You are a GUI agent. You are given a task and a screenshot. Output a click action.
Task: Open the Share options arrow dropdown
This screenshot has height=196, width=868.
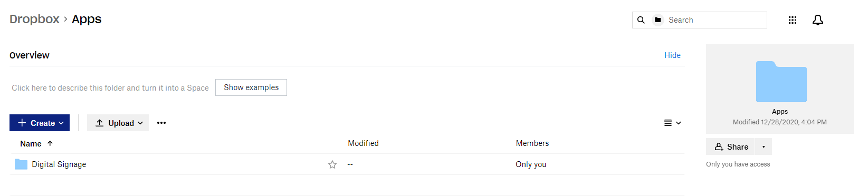tap(764, 146)
